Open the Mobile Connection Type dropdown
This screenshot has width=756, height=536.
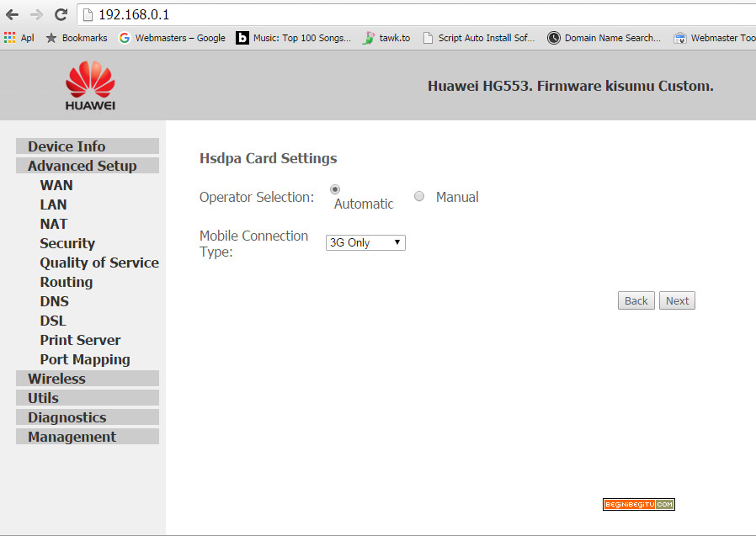pos(365,242)
